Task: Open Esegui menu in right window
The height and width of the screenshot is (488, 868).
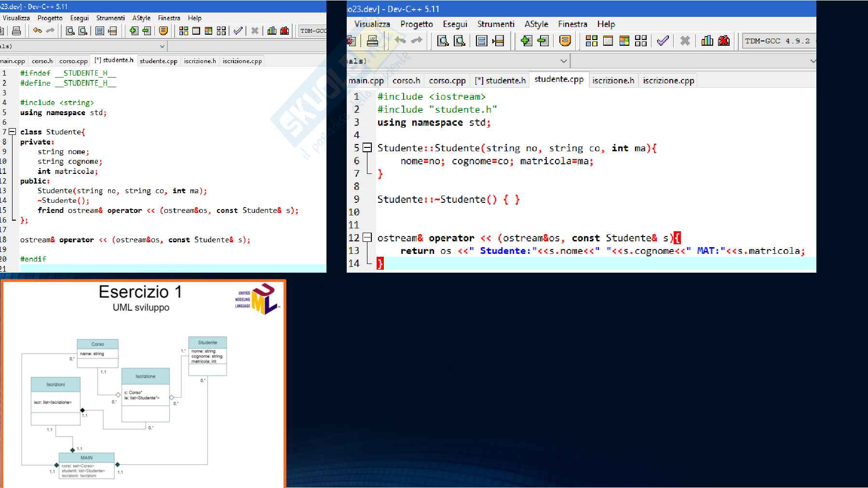Action: click(455, 24)
